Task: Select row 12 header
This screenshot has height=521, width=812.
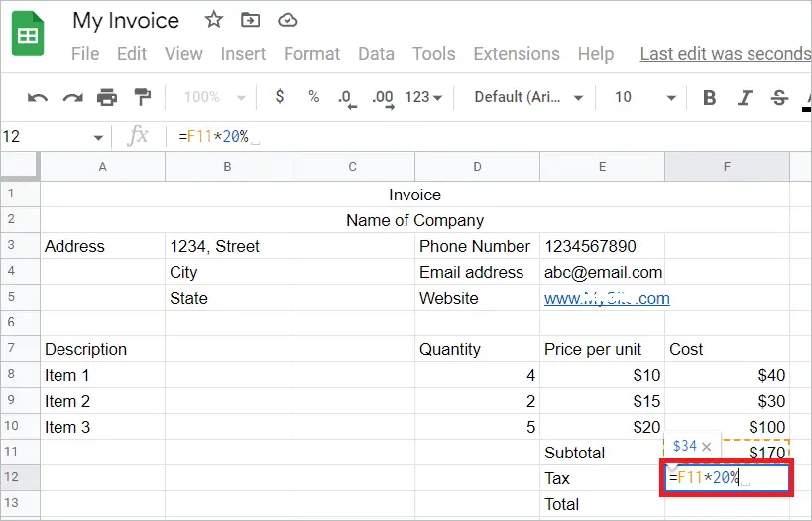Action: tap(20, 478)
